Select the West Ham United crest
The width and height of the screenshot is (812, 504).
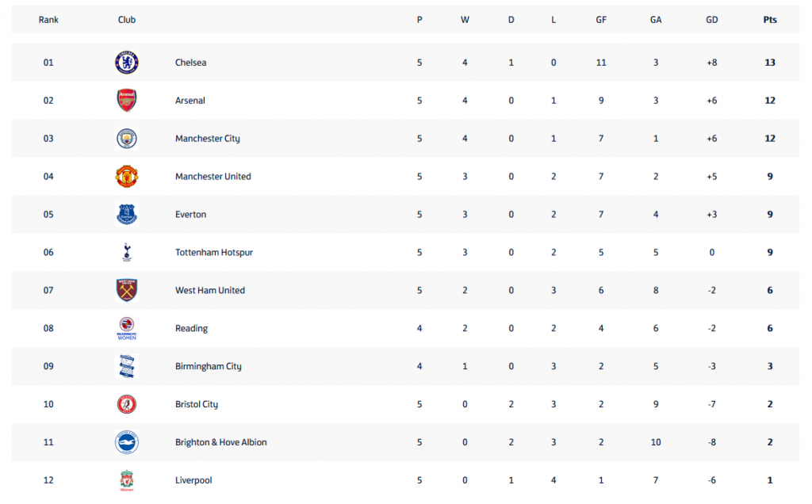coord(126,290)
